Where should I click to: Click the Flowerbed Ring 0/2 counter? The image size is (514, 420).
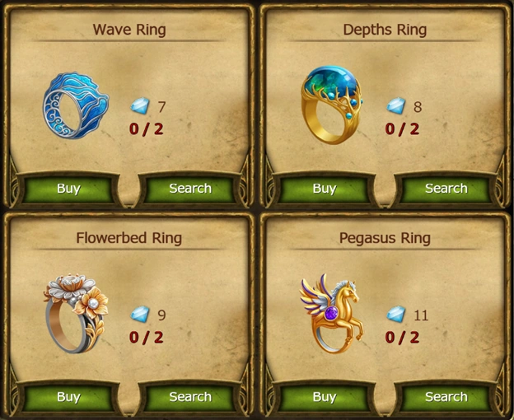(146, 337)
